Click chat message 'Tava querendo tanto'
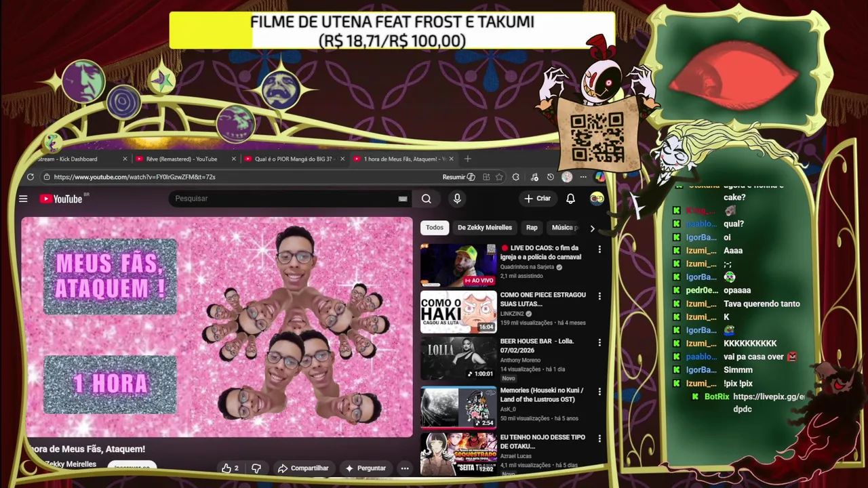868x488 pixels. pyautogui.click(x=762, y=304)
